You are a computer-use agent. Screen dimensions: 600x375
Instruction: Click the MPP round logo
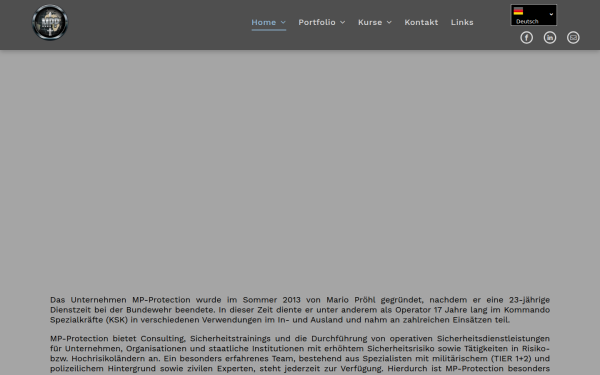pos(50,22)
